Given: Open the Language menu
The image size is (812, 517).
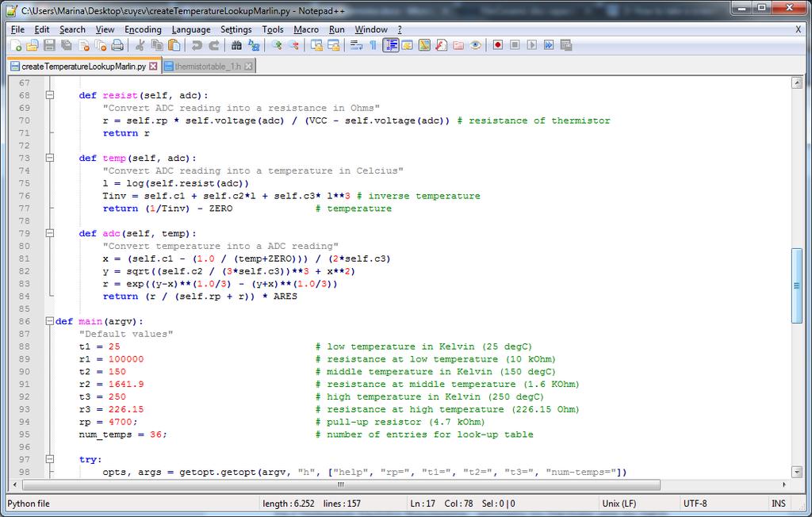Looking at the screenshot, I should [191, 29].
